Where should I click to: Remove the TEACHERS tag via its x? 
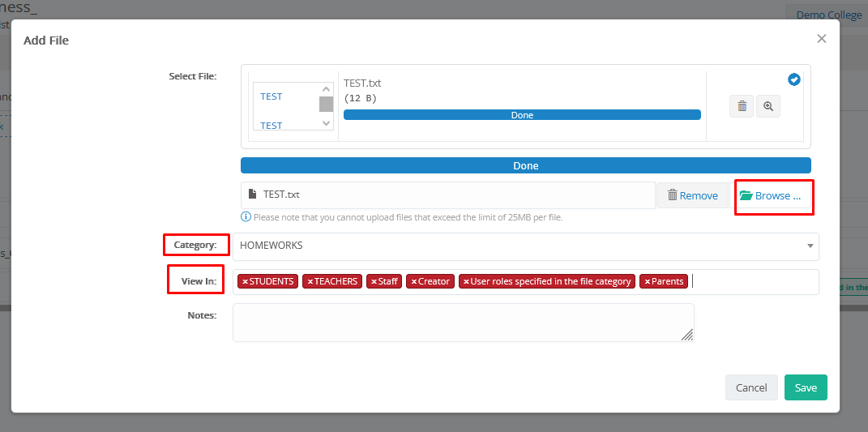pos(310,282)
